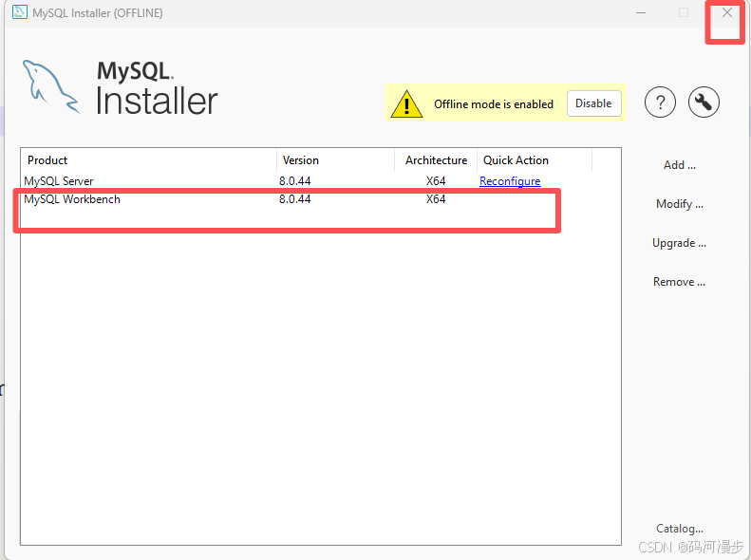
Task: Click the Add ... button
Action: coord(679,165)
